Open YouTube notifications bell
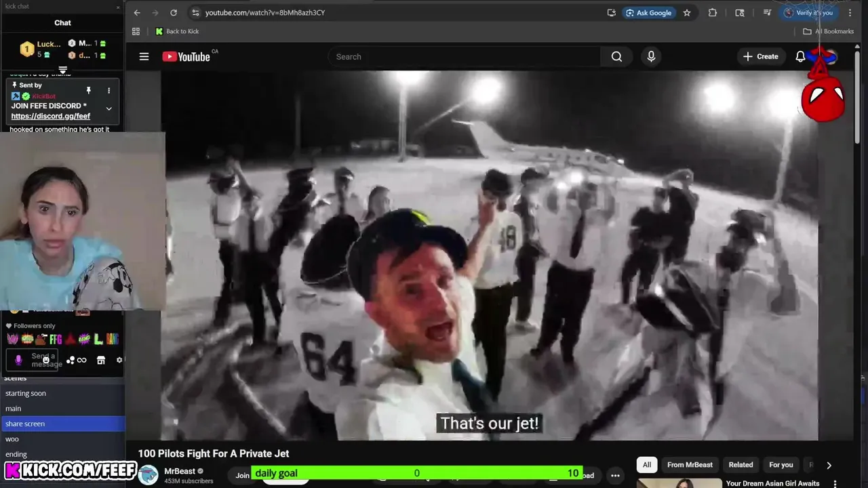Viewport: 868px width, 488px height. 800,56
